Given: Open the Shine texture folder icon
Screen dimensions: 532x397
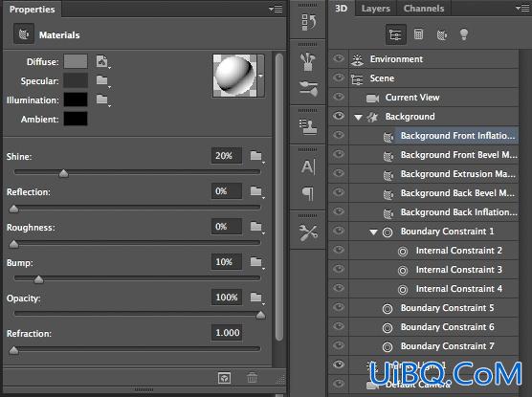Looking at the screenshot, I should 256,156.
